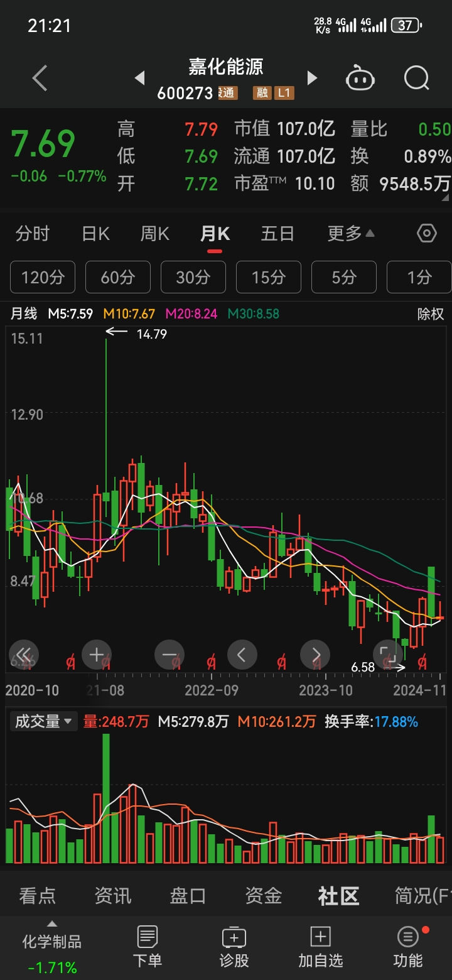The image size is (452, 980).
Task: Select the 1分 period button
Action: [419, 277]
